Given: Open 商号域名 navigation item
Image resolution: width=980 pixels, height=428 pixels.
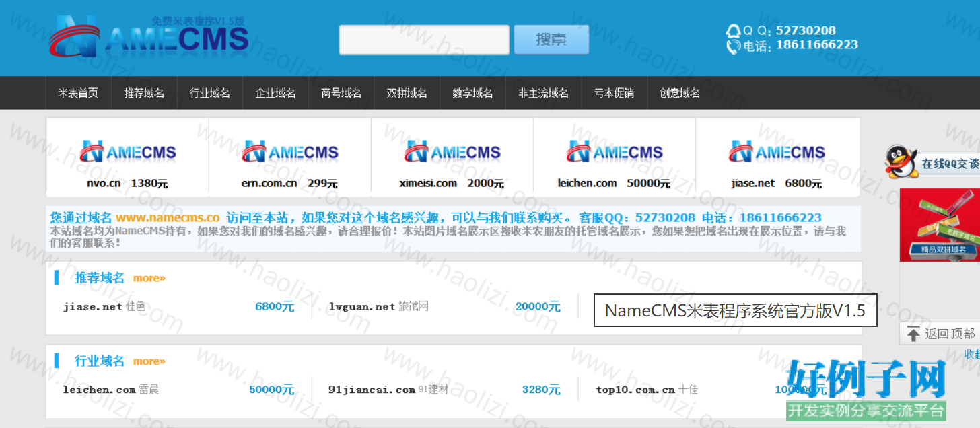Looking at the screenshot, I should coord(341,93).
